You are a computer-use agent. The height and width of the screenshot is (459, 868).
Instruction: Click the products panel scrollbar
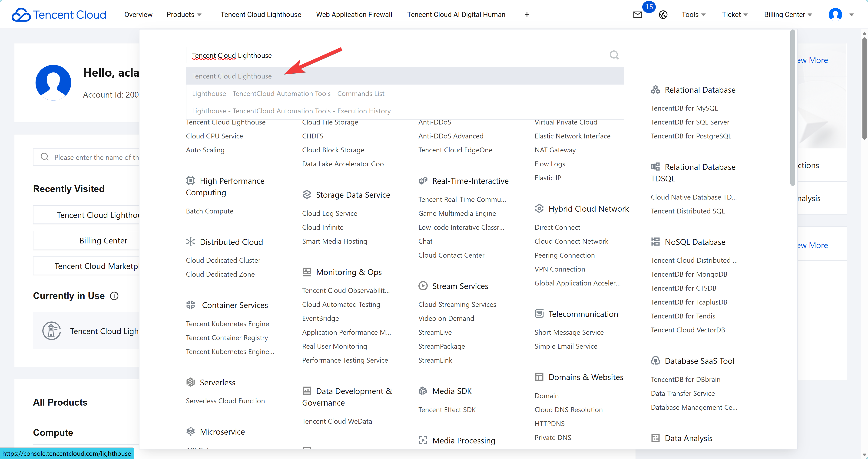[792, 107]
